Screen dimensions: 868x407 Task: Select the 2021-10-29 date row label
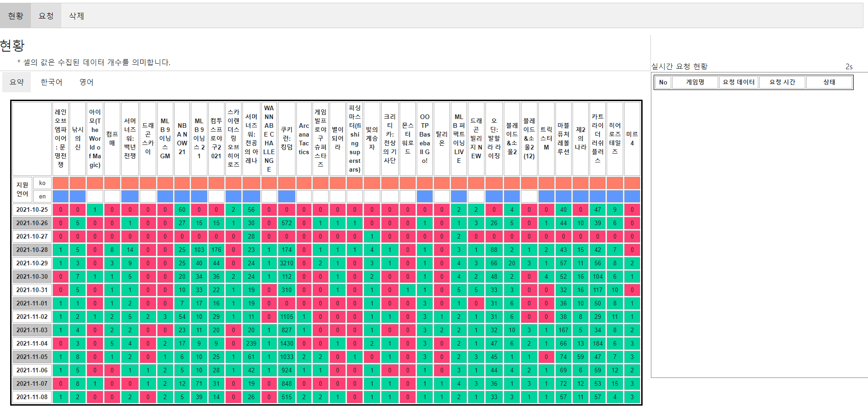click(x=32, y=263)
